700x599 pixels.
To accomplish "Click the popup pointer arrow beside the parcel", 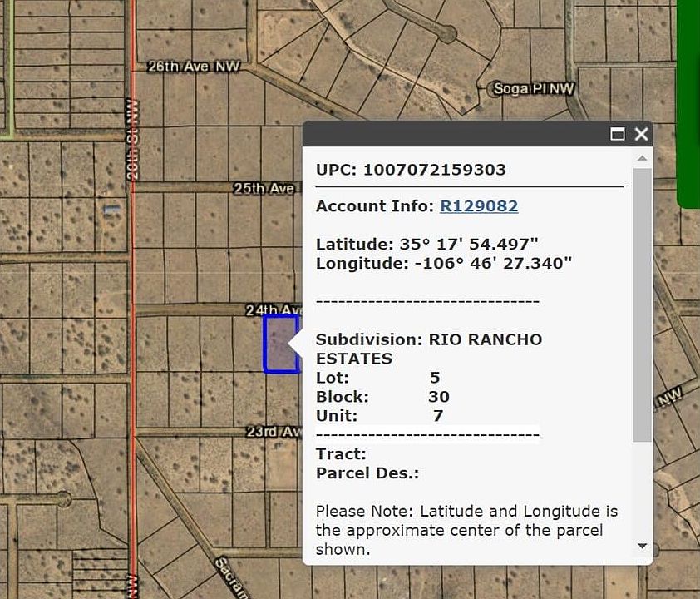I will (x=295, y=344).
